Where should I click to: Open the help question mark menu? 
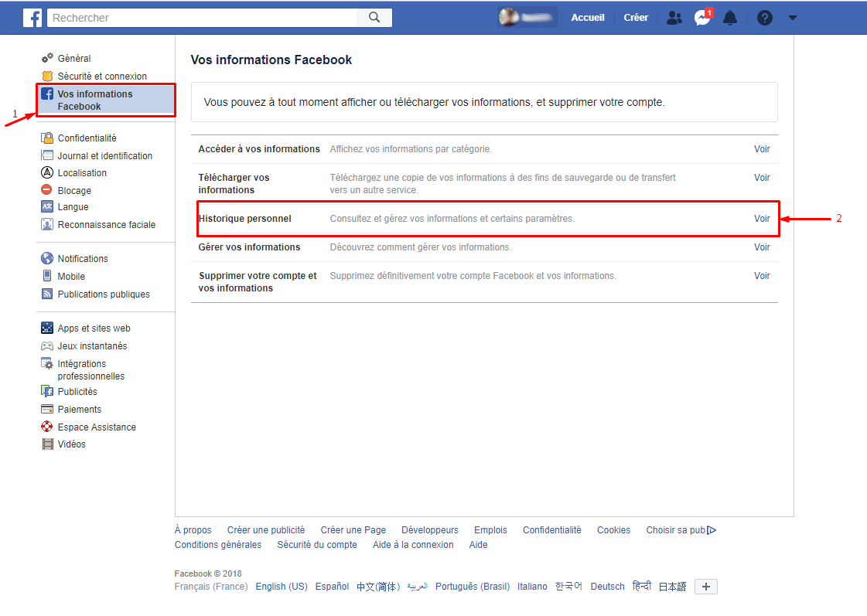tap(765, 18)
